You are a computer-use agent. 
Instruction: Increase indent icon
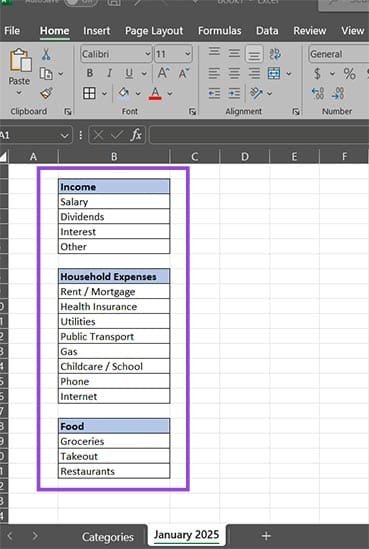pyautogui.click(x=234, y=93)
